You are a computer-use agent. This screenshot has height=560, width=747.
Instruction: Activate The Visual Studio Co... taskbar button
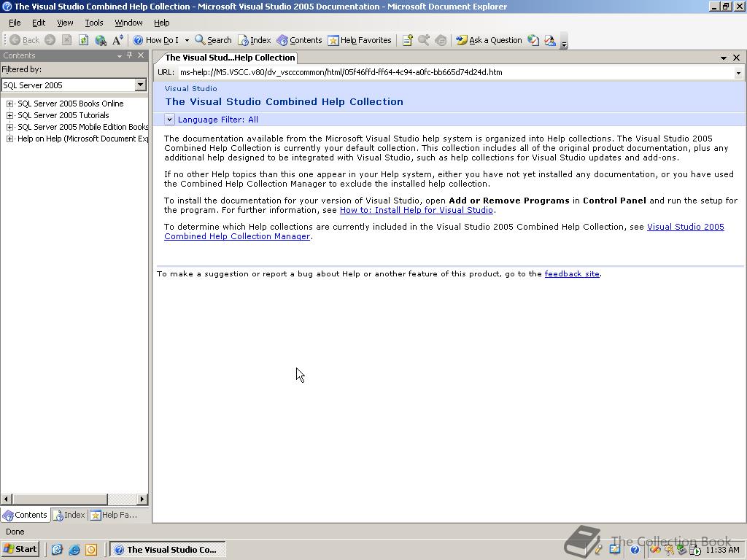point(168,550)
